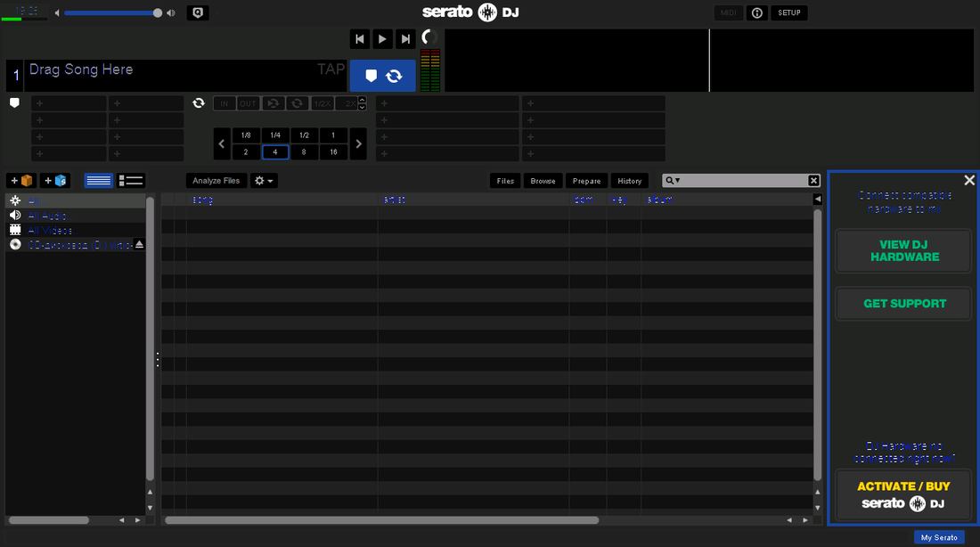Click the right arrow to show next loop bank

[x=358, y=143]
